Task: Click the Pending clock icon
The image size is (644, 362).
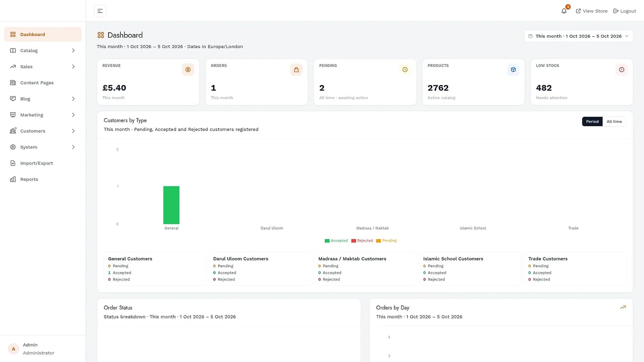Action: pyautogui.click(x=405, y=70)
